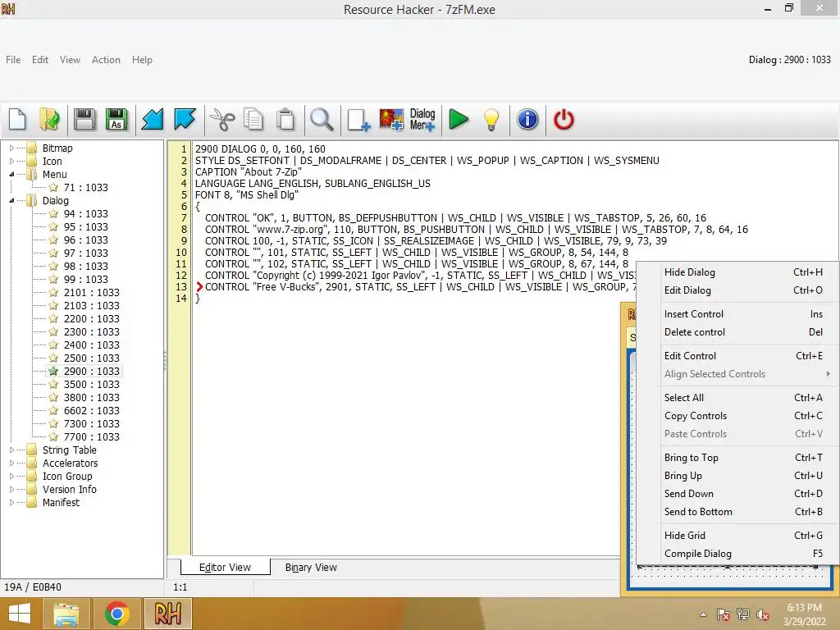Choose Hide Dialog in context menu
Screen dimensions: 840x630
[737, 272]
